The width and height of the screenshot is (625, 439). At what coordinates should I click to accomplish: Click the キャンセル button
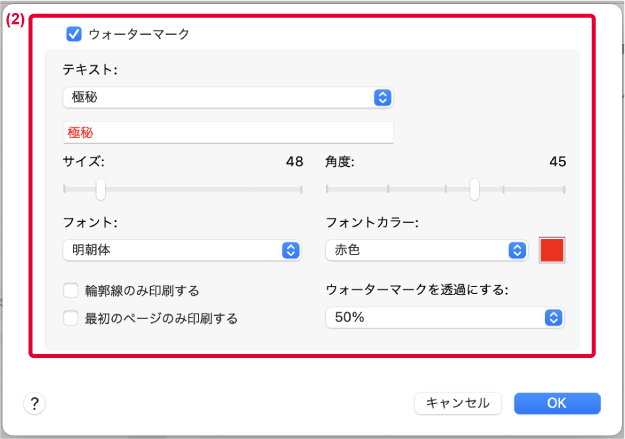click(x=458, y=403)
